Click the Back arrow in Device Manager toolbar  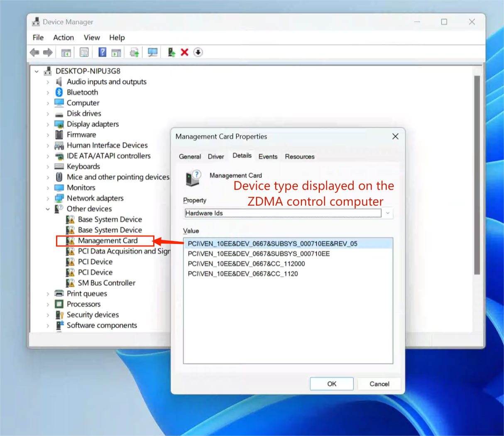click(34, 52)
